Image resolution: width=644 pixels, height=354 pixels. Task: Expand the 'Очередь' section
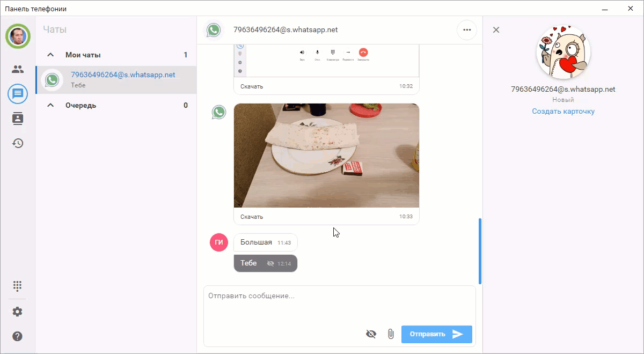50,105
